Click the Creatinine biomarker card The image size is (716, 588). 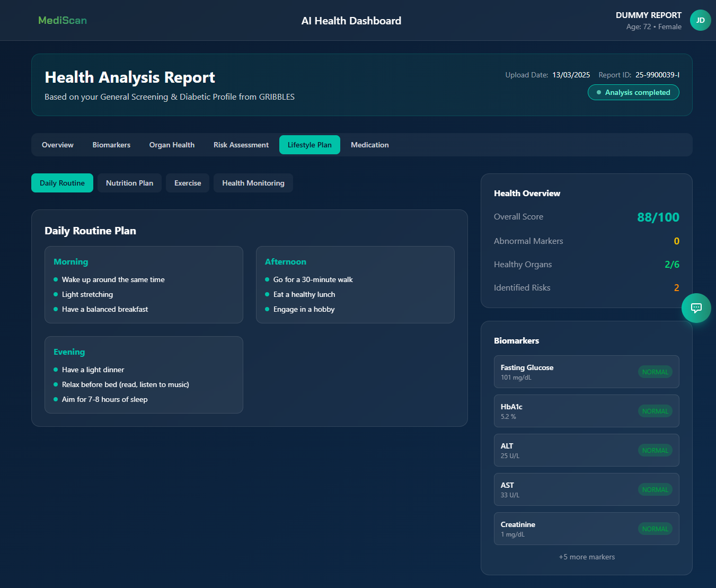click(x=586, y=529)
